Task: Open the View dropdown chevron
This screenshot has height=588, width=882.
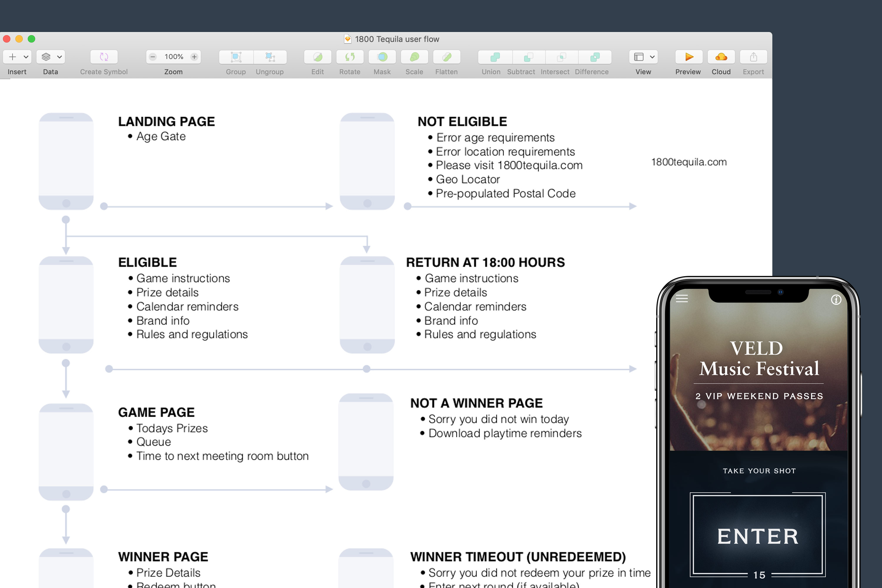Action: coord(652,57)
